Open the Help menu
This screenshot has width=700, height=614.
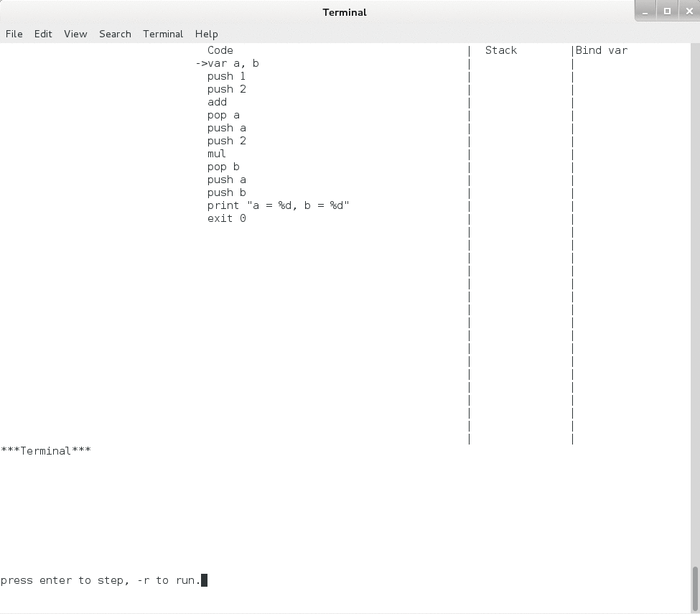coord(206,34)
